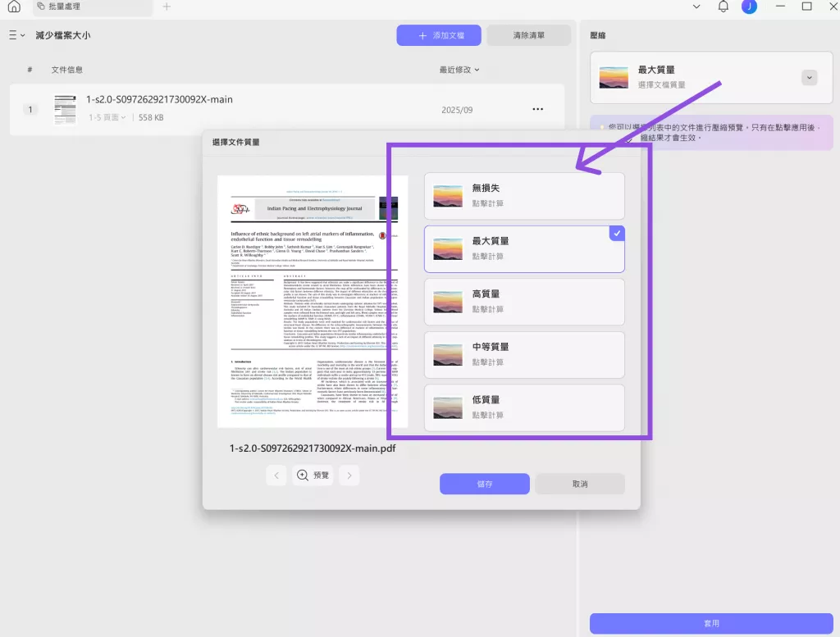Image resolution: width=840 pixels, height=637 pixels.
Task: Go to the home screen icon
Action: pyautogui.click(x=14, y=7)
